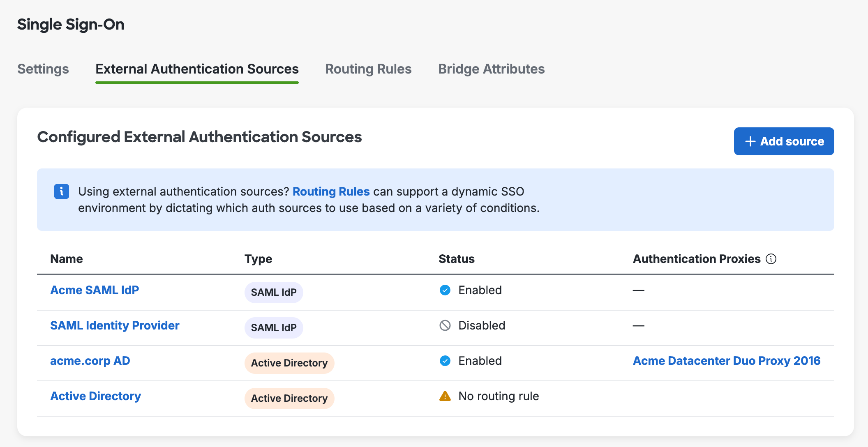Open the acme.corp AD source

(90, 361)
